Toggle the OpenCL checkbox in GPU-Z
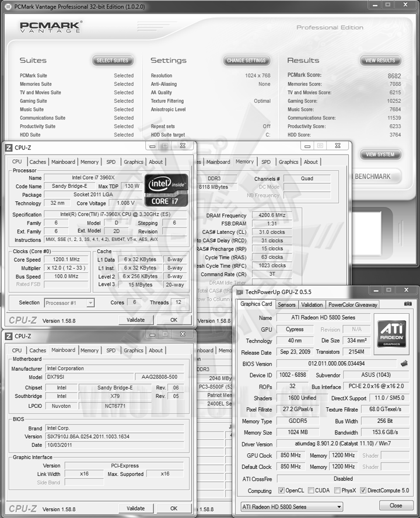The width and height of the screenshot is (420, 518). click(281, 490)
